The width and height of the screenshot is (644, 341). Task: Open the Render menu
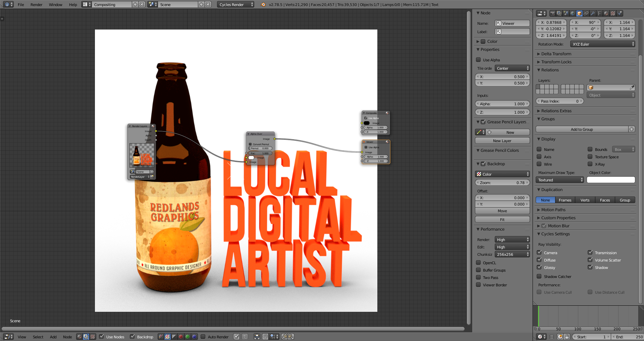tap(37, 4)
